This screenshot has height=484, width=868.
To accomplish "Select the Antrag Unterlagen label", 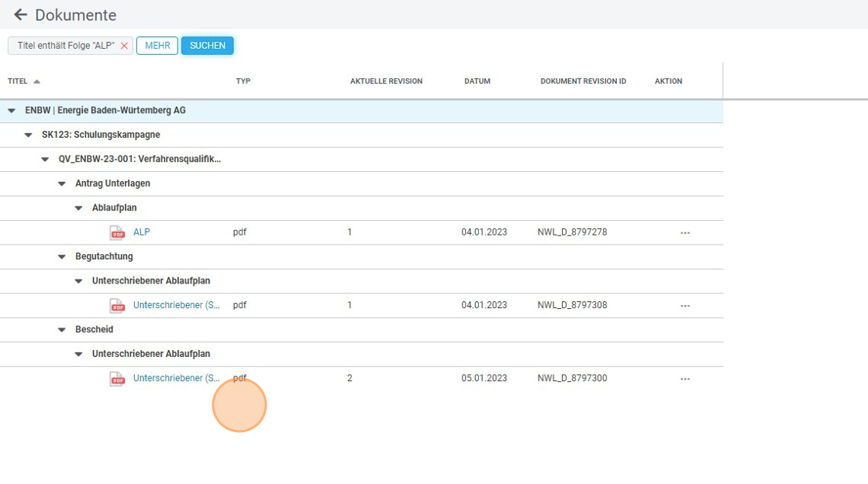I will click(x=112, y=184).
